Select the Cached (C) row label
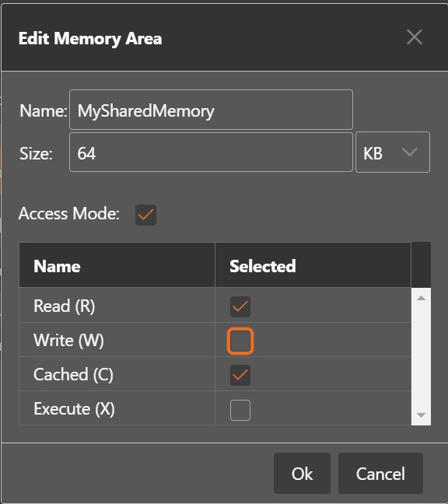The image size is (448, 504). 74,374
